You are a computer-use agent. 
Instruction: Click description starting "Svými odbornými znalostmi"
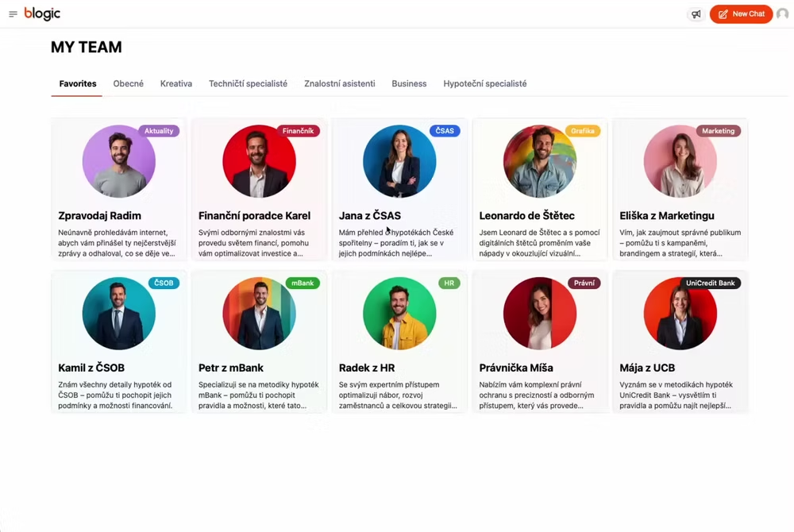(254, 243)
